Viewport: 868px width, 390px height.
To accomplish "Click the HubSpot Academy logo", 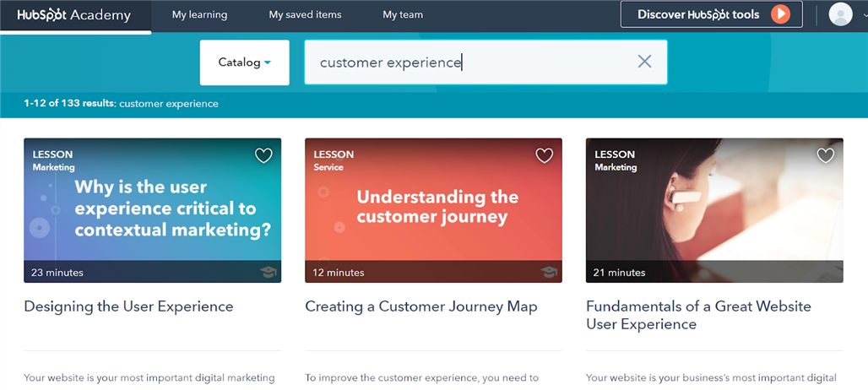I will (74, 14).
